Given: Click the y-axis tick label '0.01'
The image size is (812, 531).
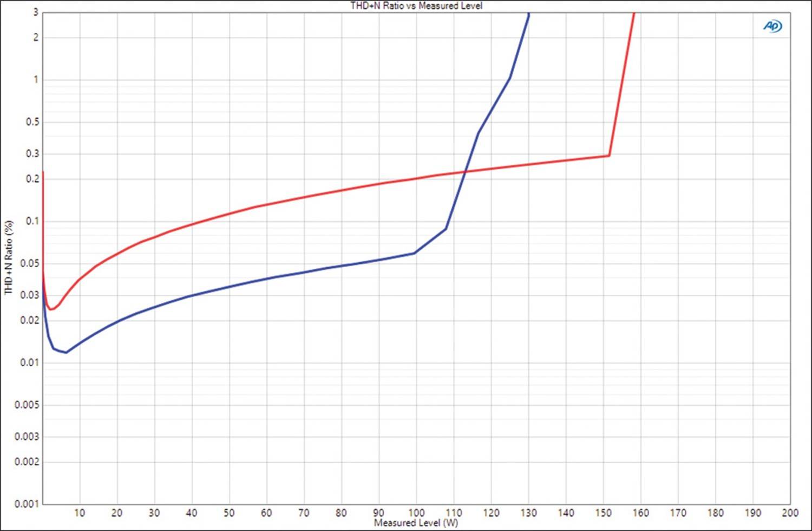Looking at the screenshot, I should (x=29, y=362).
